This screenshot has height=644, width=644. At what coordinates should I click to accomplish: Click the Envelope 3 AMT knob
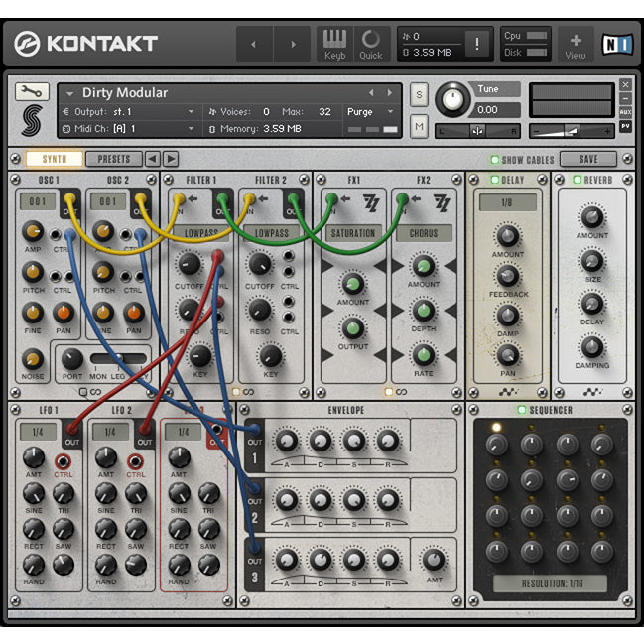pos(434,560)
